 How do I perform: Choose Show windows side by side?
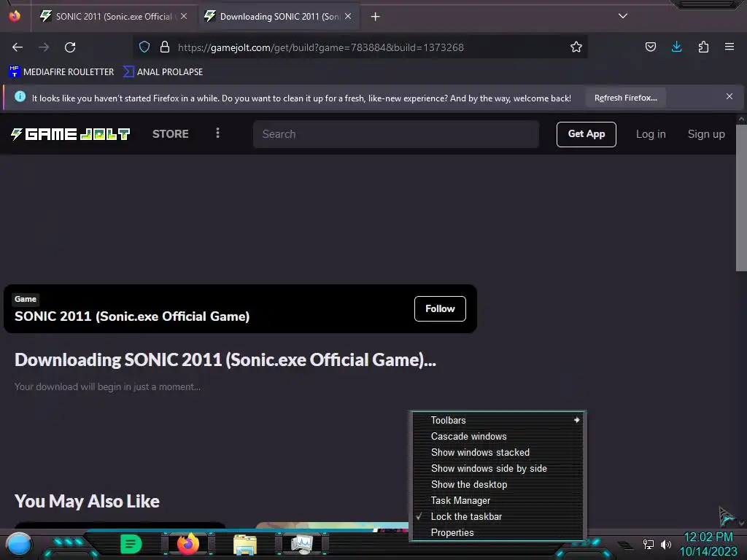coord(499,469)
